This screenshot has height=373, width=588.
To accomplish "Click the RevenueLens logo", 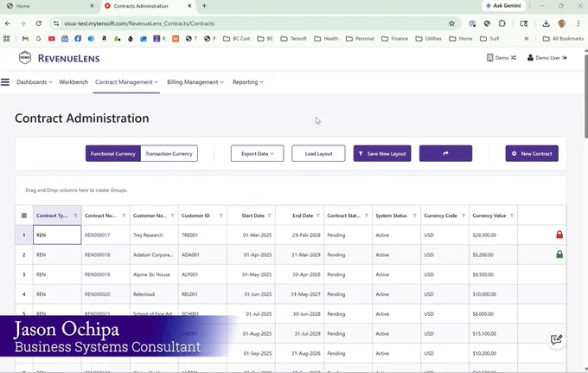I will [59, 58].
